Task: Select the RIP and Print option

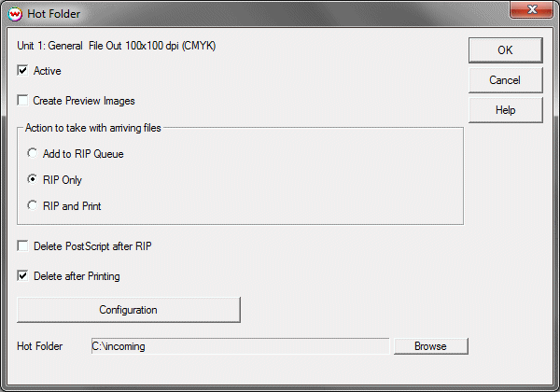Action: 34,205
